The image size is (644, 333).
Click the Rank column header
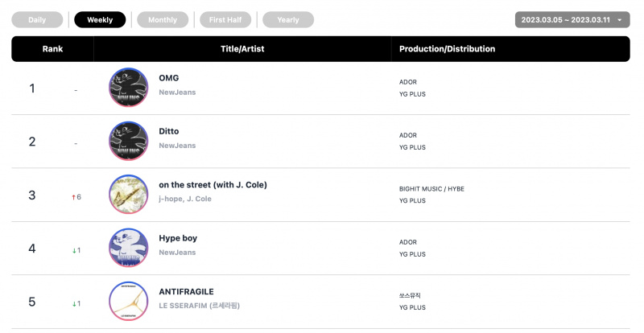pos(52,49)
